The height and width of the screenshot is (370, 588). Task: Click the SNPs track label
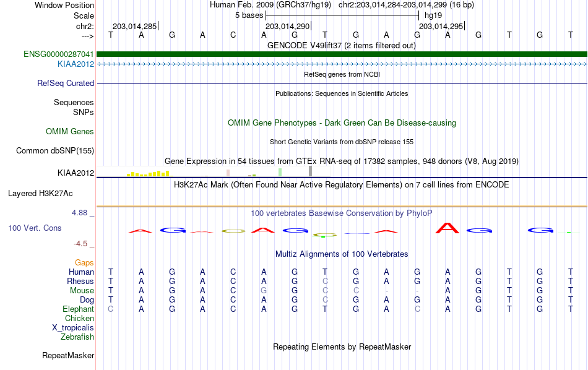[84, 112]
